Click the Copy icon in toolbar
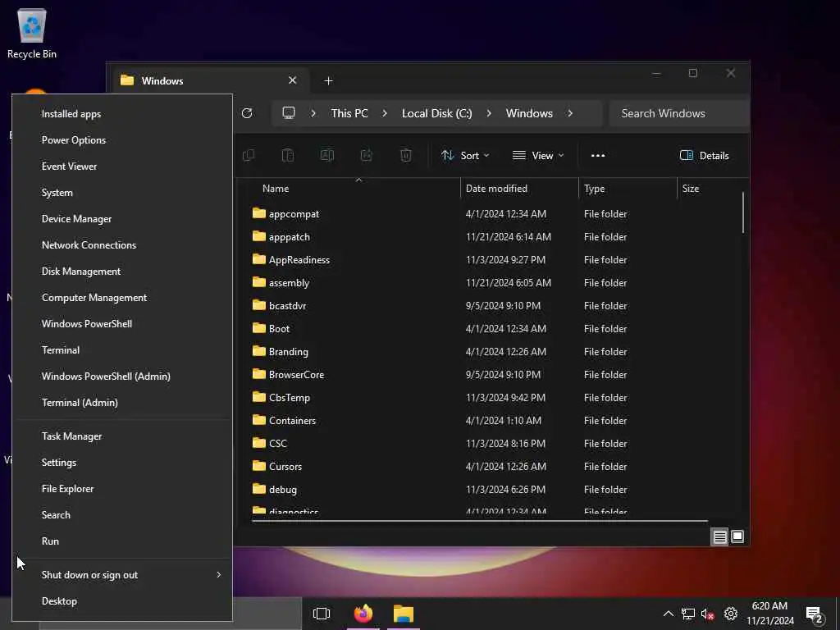Screen dimensions: 840x630 (249, 155)
